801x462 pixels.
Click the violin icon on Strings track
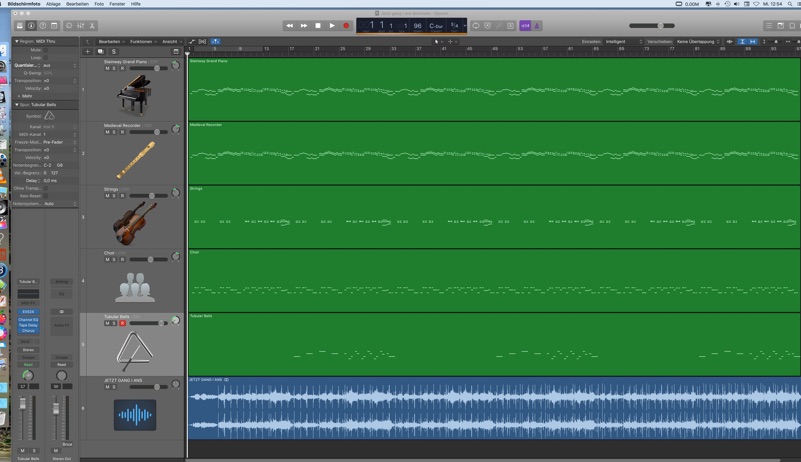pos(135,224)
